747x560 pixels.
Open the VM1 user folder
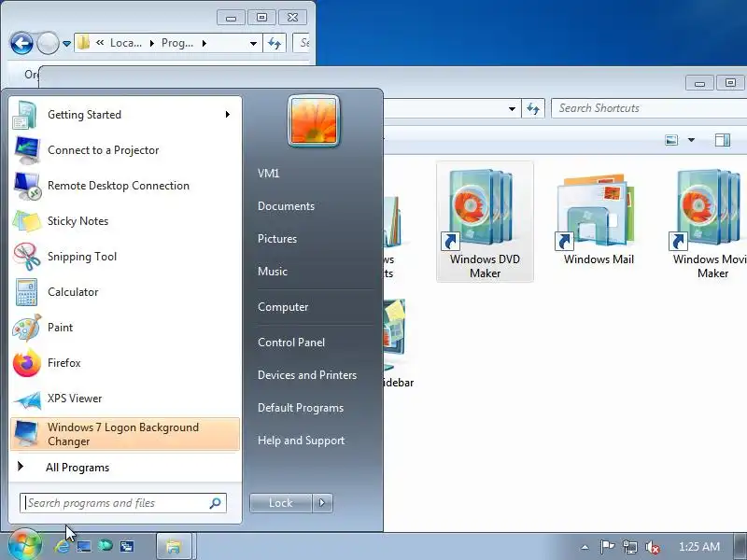[x=269, y=174]
